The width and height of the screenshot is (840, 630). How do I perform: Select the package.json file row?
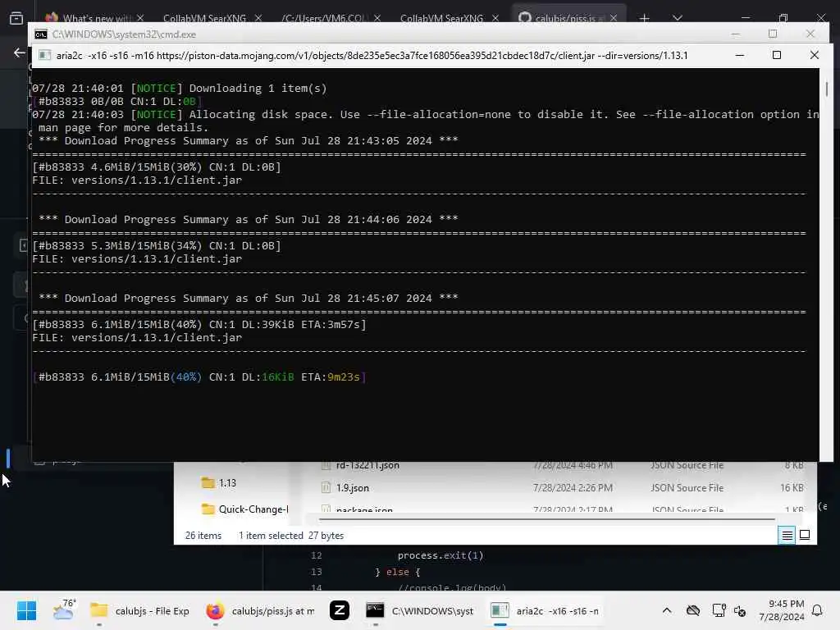coord(561,509)
